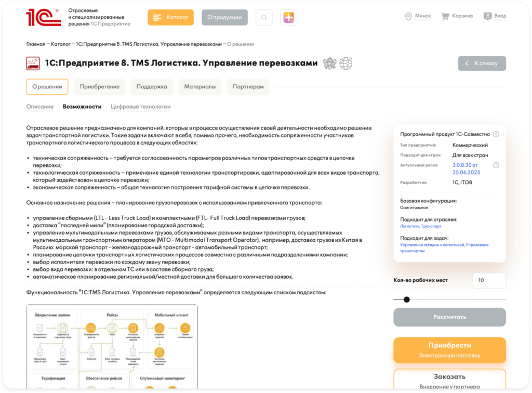Switch to the Приобретение tab
The height and width of the screenshot is (393, 532).
[99, 86]
